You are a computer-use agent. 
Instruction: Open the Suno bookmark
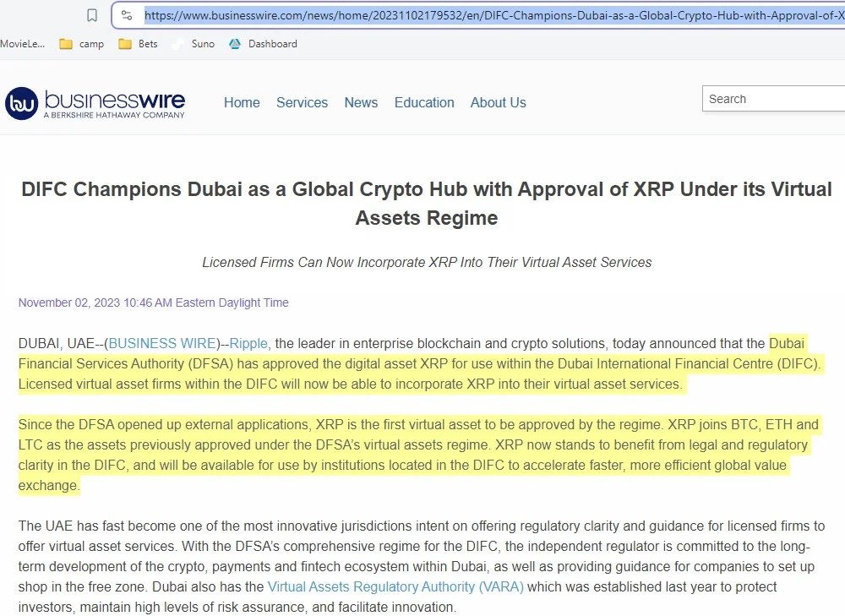pos(194,44)
